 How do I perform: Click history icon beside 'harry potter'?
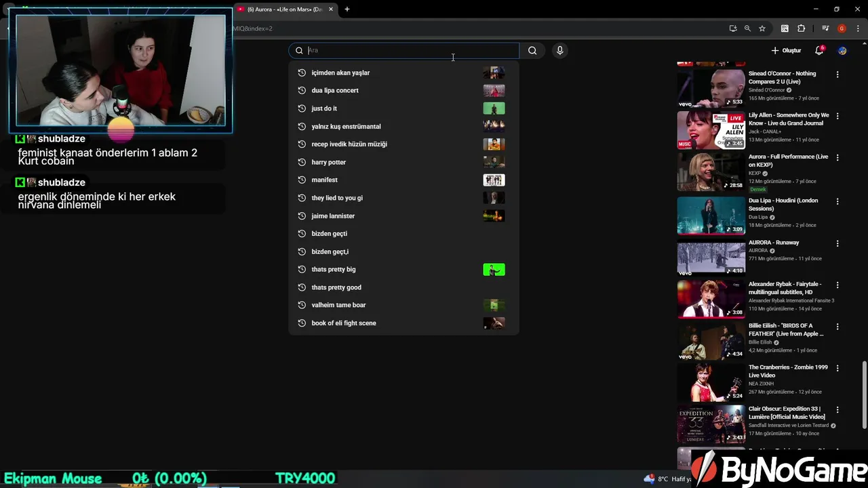pos(302,162)
